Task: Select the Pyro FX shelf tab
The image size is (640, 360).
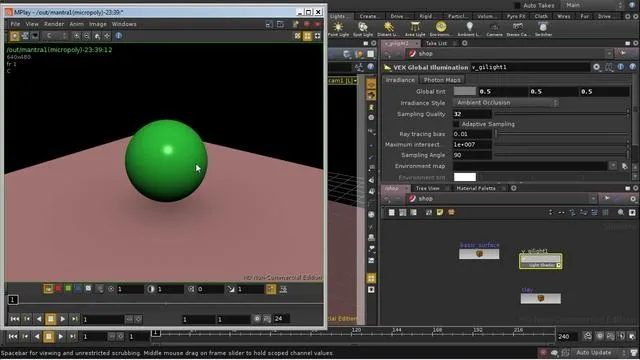Action: point(516,16)
